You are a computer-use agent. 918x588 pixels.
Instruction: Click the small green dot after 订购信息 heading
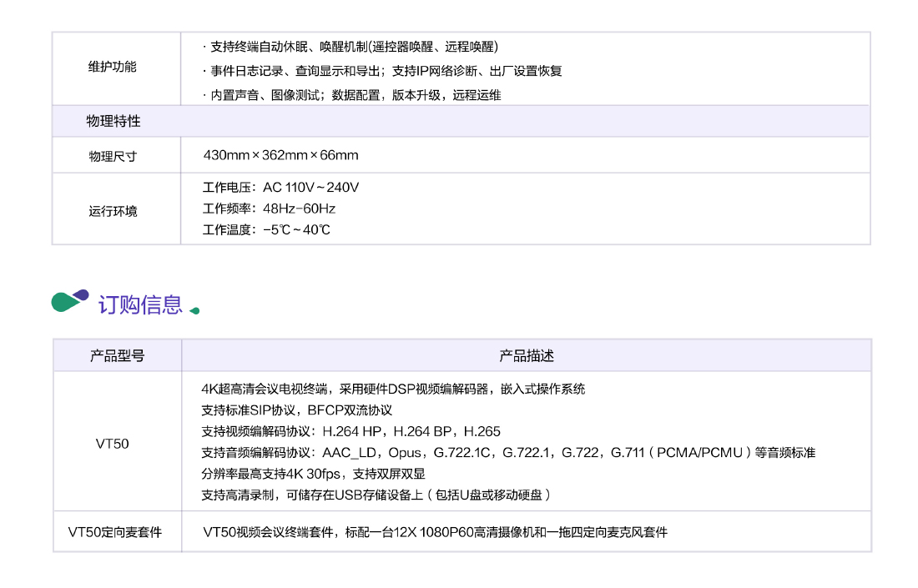pos(194,311)
